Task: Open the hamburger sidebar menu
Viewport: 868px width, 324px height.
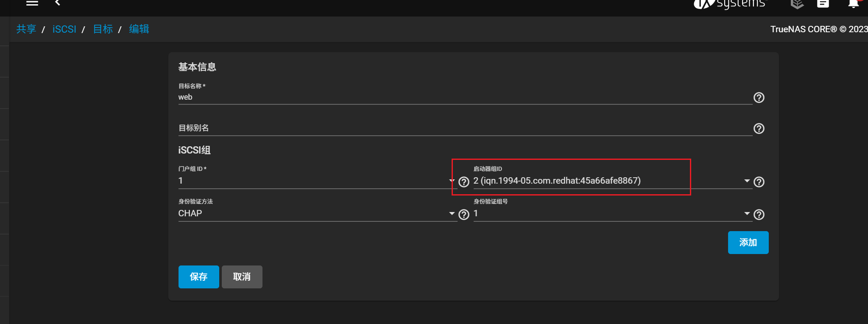Action: [x=32, y=3]
